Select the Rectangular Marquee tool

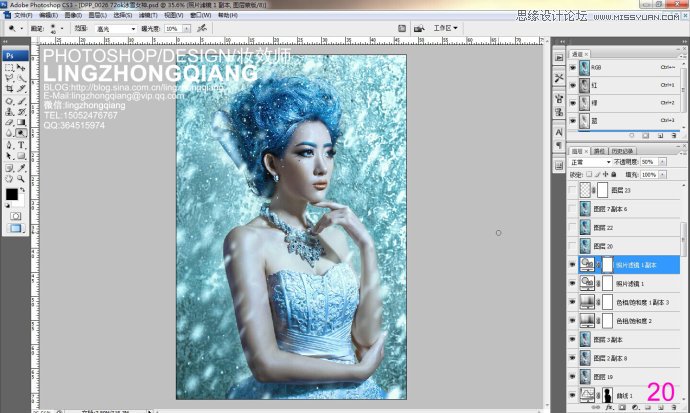[x=9, y=68]
